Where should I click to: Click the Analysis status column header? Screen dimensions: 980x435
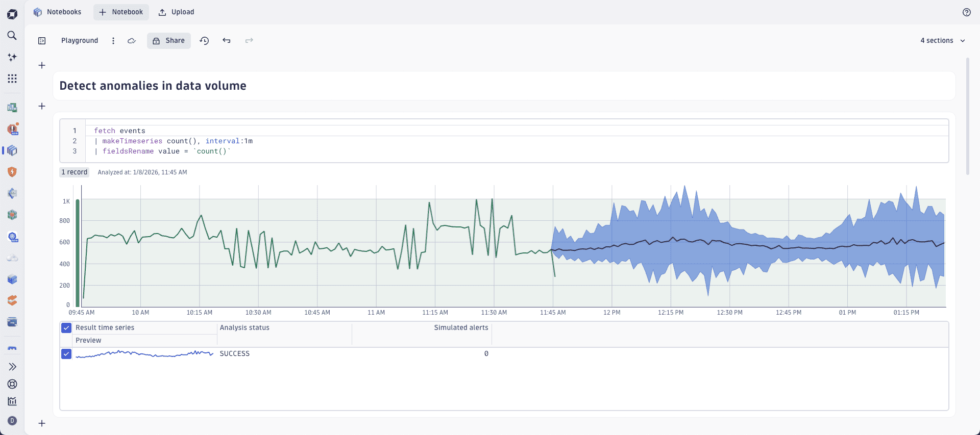244,328
